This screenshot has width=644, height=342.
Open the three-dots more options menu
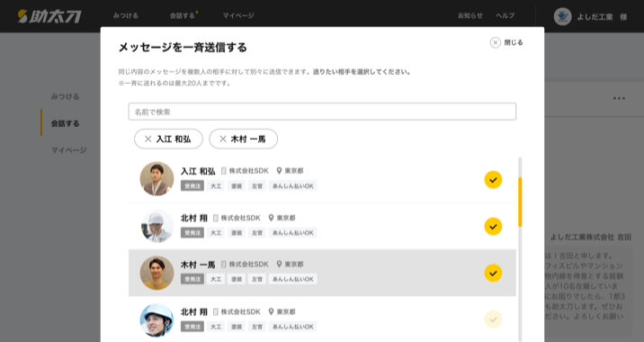[619, 98]
